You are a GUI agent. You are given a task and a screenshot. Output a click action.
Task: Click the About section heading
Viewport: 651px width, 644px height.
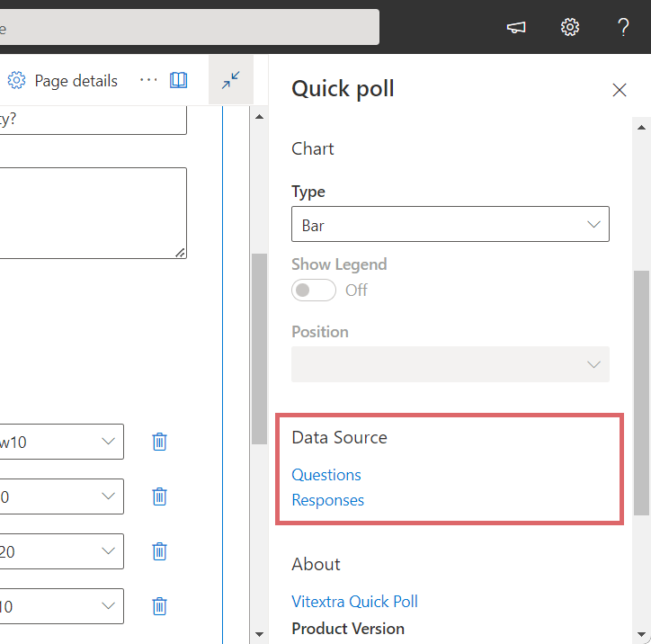(x=316, y=564)
